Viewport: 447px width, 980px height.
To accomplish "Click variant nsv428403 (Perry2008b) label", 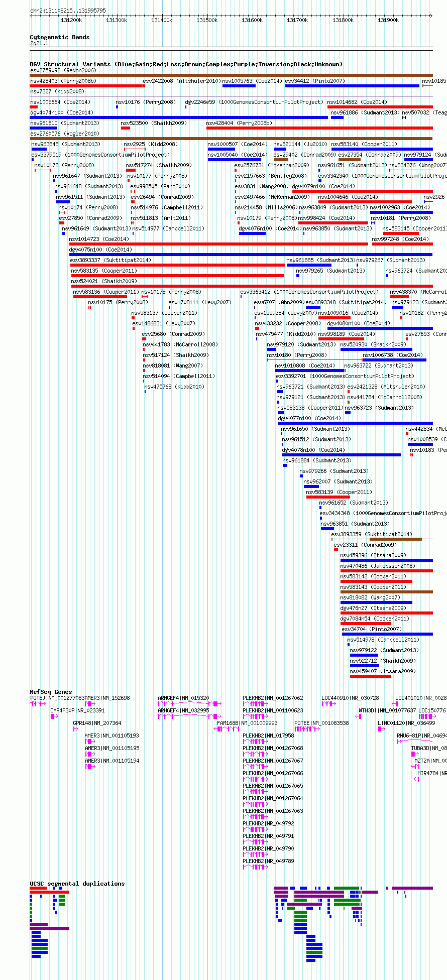I will point(63,81).
